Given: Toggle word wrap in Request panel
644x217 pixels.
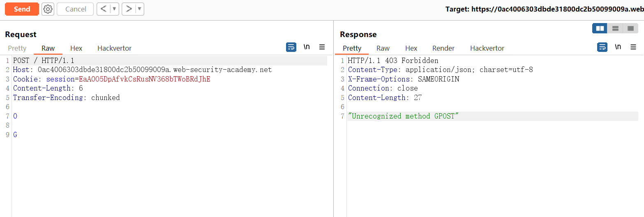Looking at the screenshot, I should [291, 47].
